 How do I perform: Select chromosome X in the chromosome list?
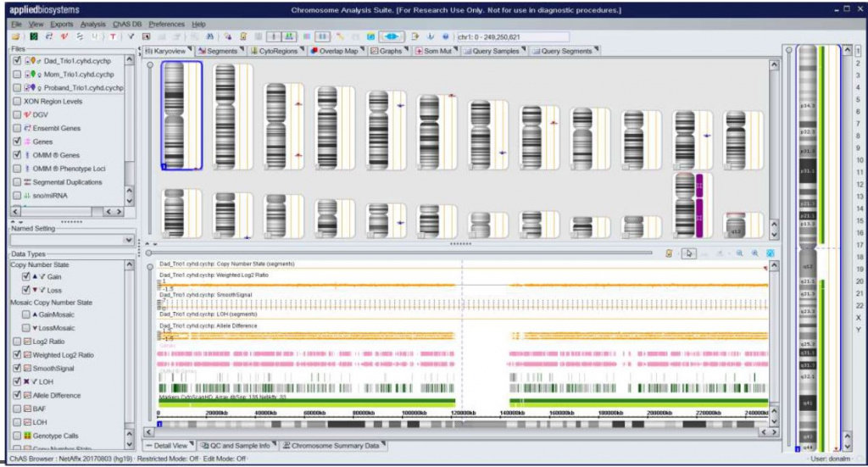tap(858, 317)
